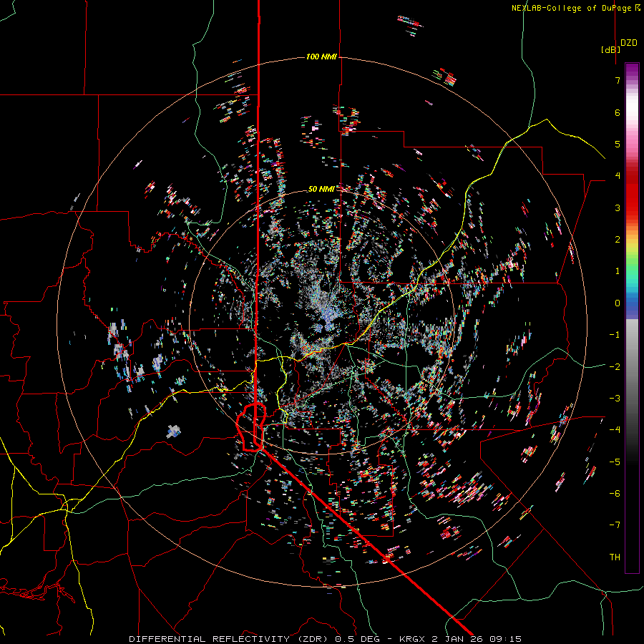Click the 50 NMI range ring label
This screenshot has width=644, height=644.
(321, 189)
